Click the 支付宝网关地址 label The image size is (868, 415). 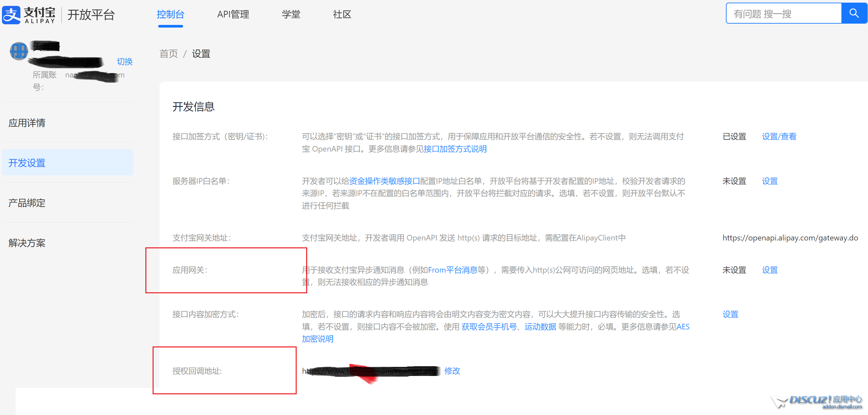[201, 238]
